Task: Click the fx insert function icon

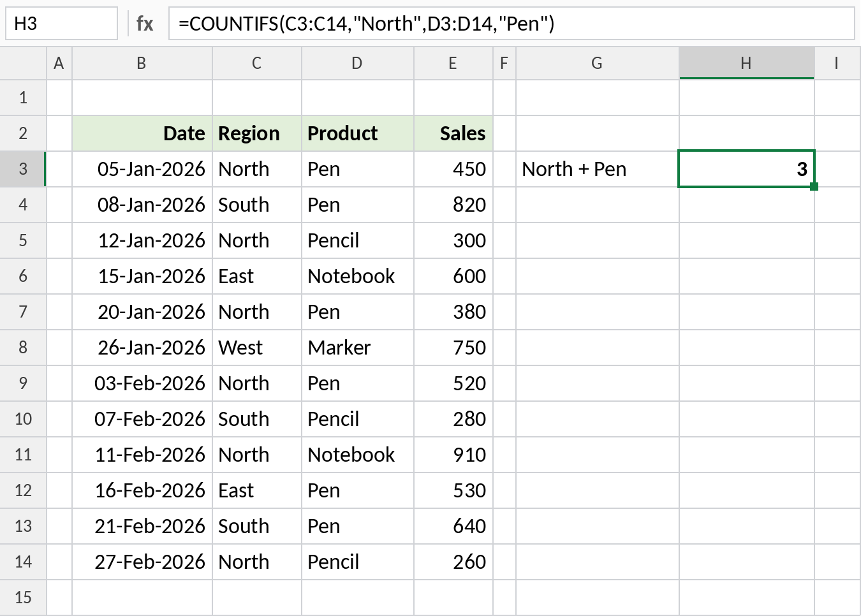Action: pos(145,24)
